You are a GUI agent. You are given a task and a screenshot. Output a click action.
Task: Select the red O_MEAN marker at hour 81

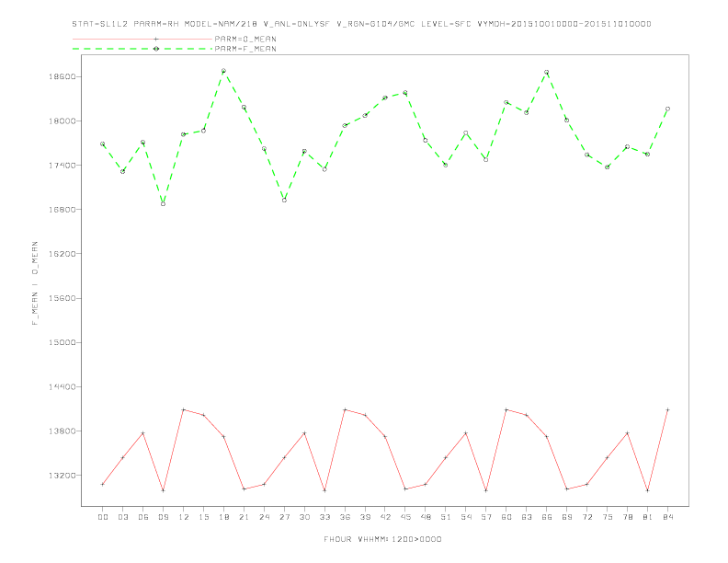click(648, 490)
